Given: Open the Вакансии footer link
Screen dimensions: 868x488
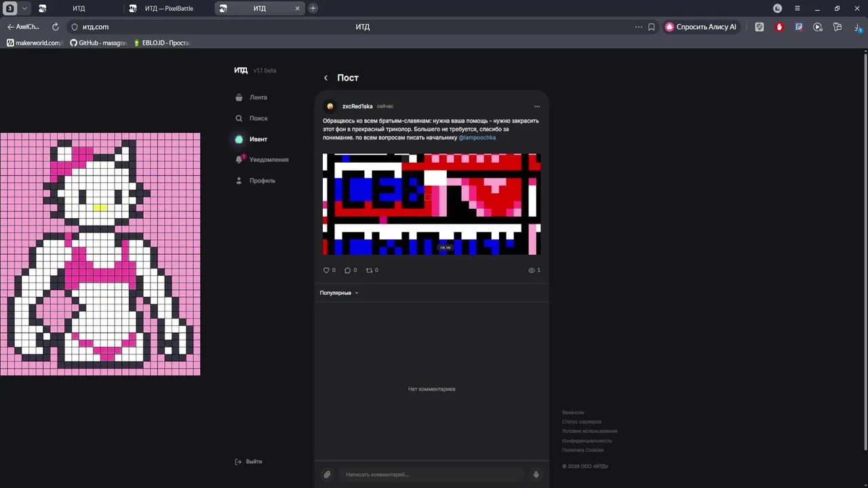Looking at the screenshot, I should tap(573, 413).
